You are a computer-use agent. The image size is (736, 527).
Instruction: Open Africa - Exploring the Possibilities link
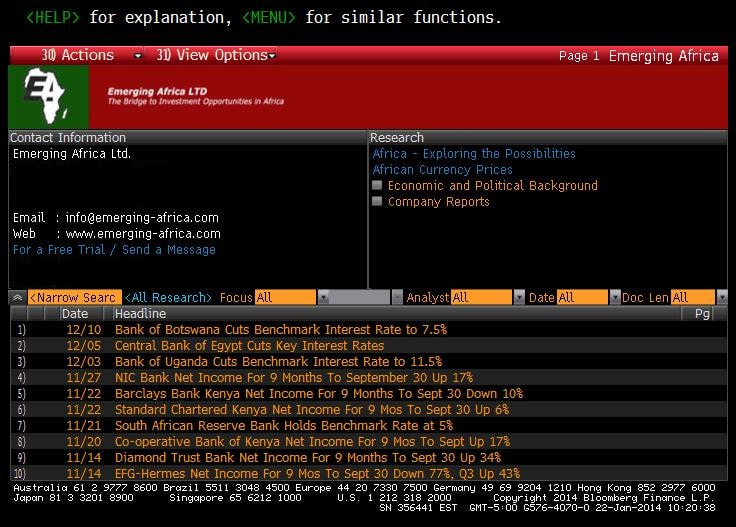click(474, 154)
